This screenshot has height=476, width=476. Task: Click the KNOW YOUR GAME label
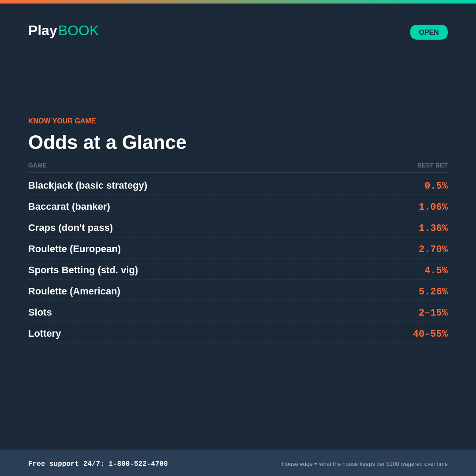point(62,121)
